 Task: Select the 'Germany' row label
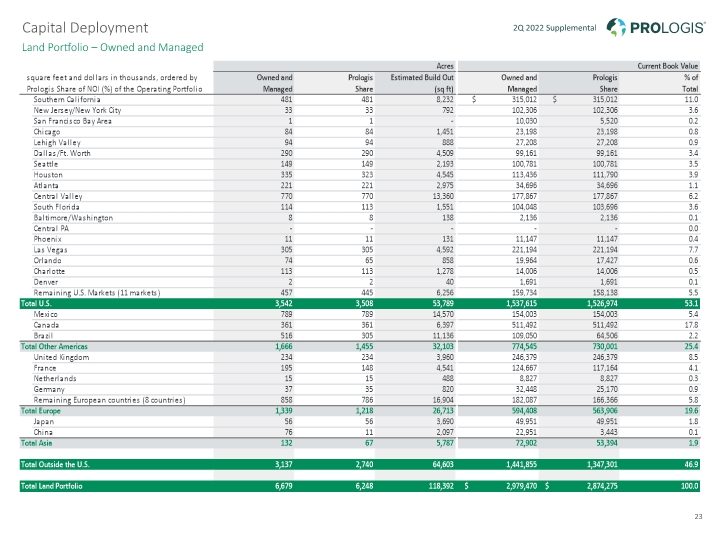(x=49, y=390)
